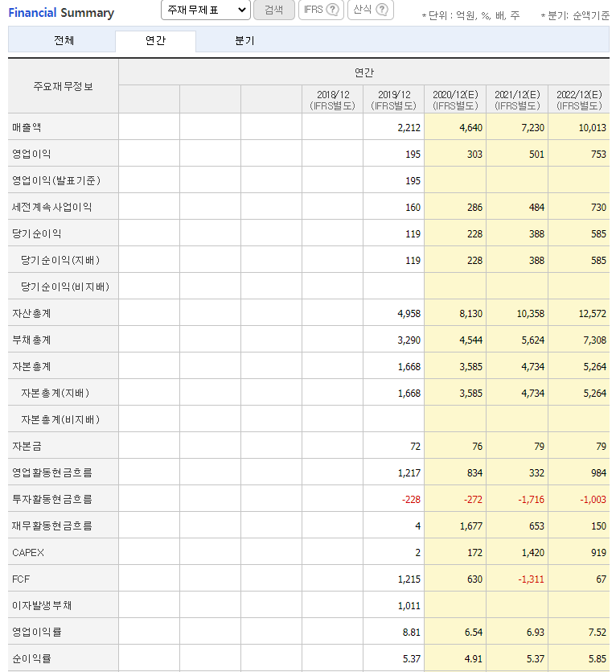Click the 자산총계 row label
Image resolution: width=616 pixels, height=672 pixels.
coord(31,313)
